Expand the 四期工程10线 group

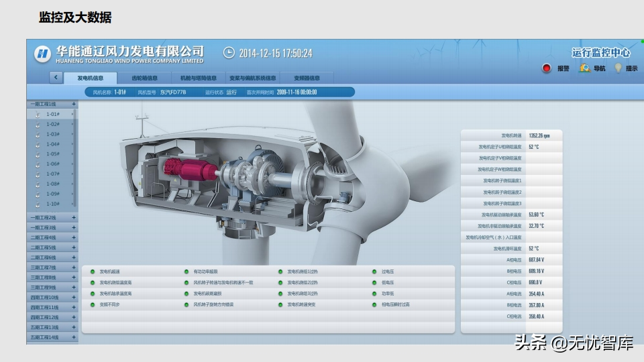click(74, 298)
